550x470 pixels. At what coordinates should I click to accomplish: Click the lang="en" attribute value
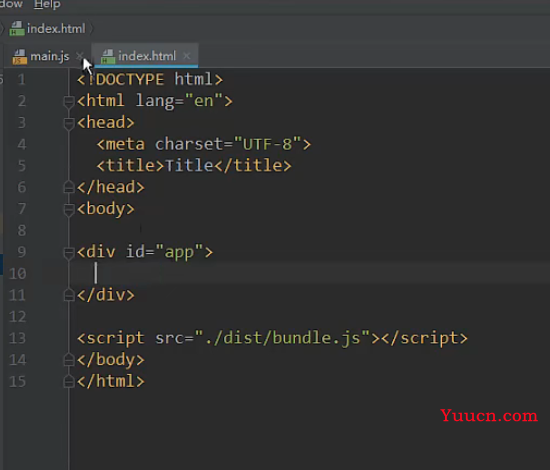(x=203, y=101)
